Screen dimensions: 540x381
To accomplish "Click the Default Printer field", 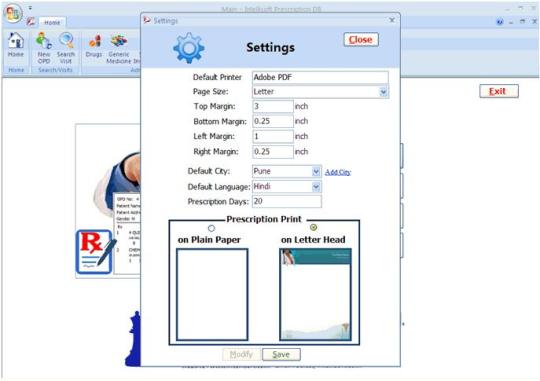I will click(x=320, y=77).
